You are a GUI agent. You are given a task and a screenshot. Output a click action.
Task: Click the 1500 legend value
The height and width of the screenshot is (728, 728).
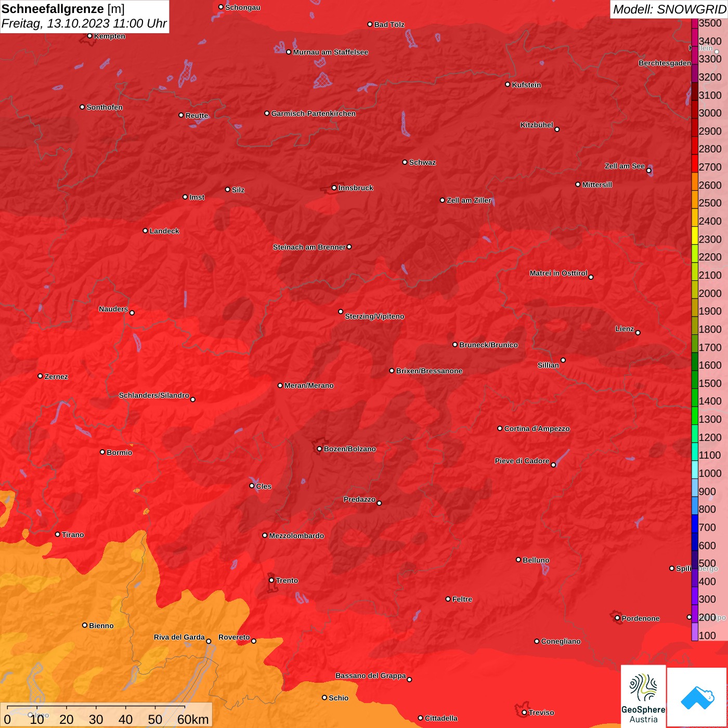pos(710,383)
